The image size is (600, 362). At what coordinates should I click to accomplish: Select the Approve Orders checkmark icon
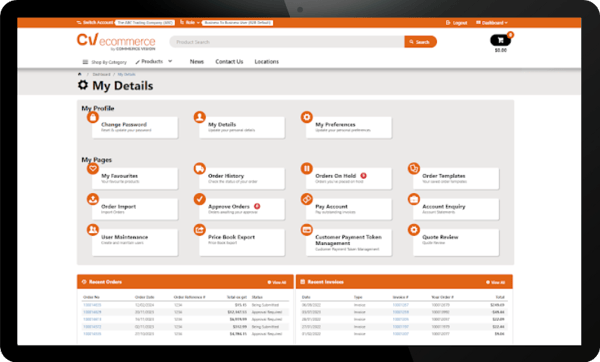(x=199, y=199)
